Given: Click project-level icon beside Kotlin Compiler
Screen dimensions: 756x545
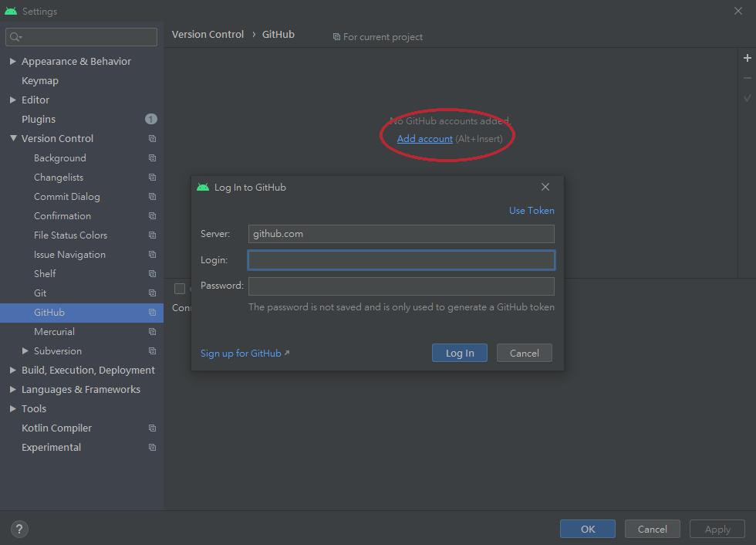Looking at the screenshot, I should (152, 428).
